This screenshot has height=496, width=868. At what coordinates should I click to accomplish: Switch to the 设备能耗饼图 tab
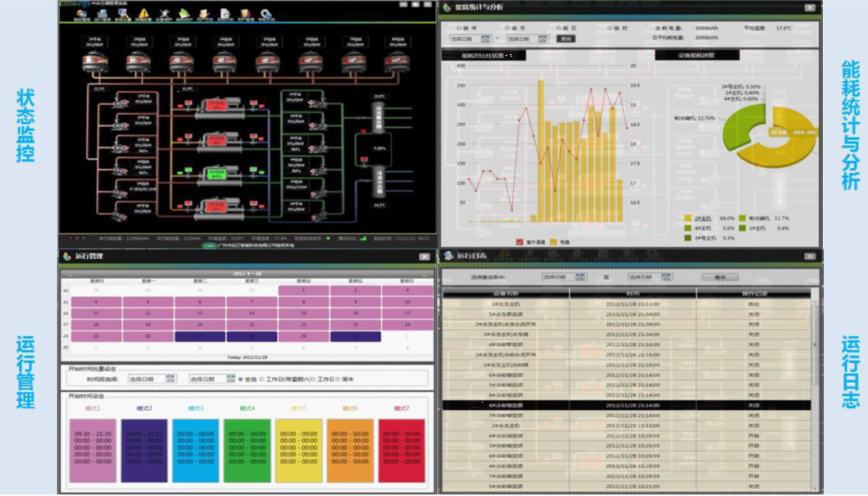pyautogui.click(x=697, y=56)
